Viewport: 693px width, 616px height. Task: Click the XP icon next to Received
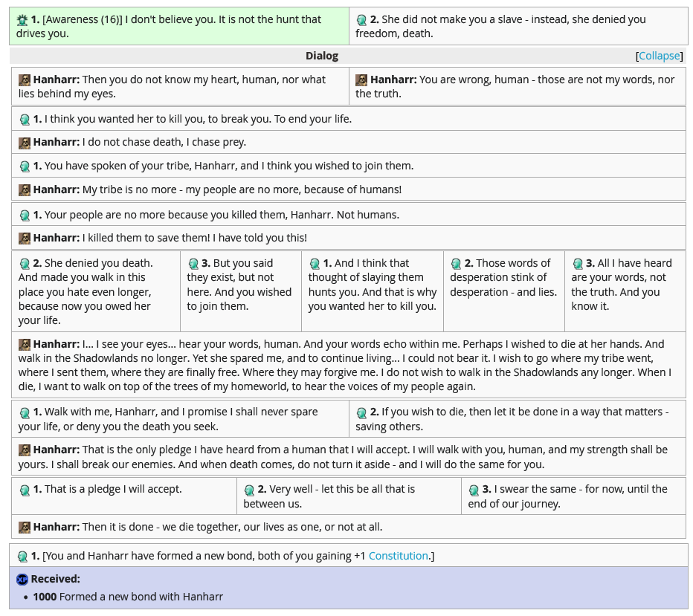tap(22, 580)
